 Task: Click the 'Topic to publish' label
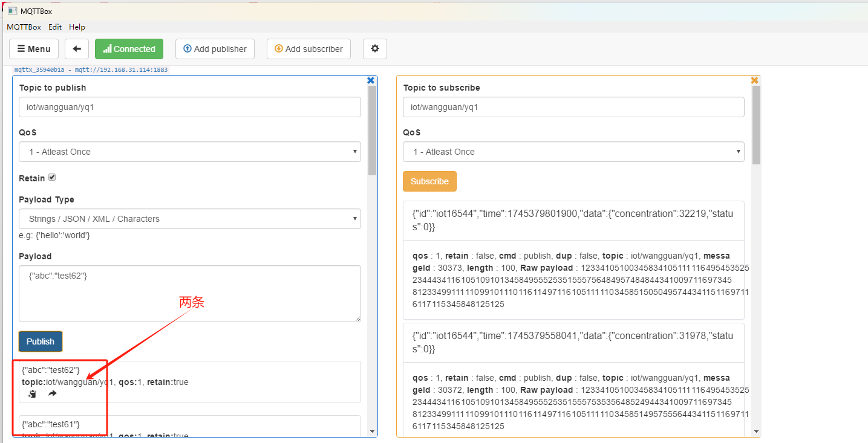[x=53, y=88]
